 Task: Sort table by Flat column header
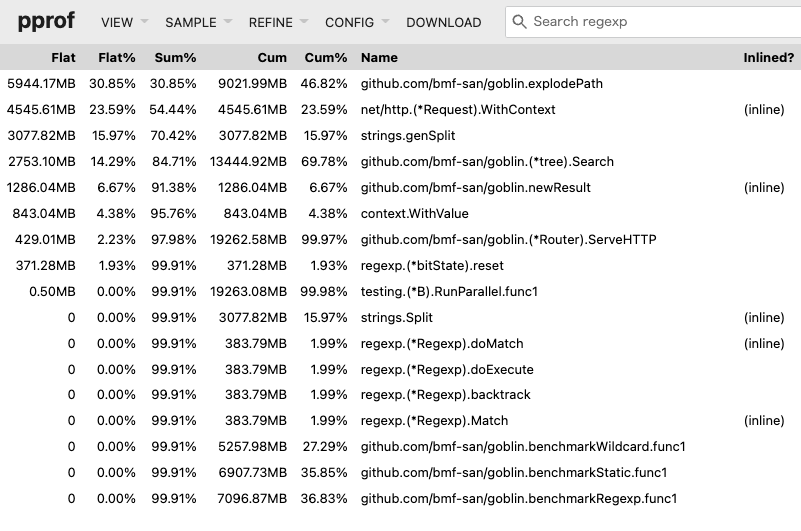click(63, 58)
